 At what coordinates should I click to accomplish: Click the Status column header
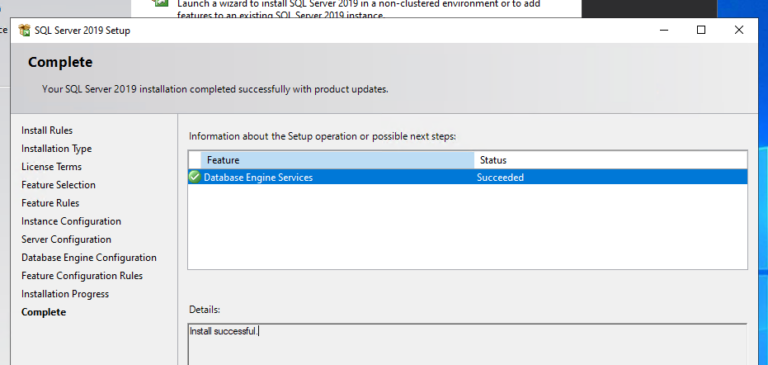point(610,160)
